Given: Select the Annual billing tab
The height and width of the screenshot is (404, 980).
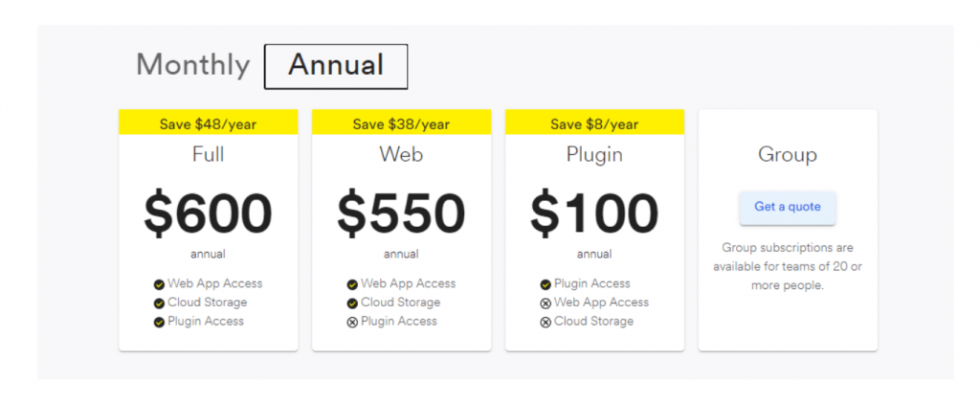Looking at the screenshot, I should (336, 66).
